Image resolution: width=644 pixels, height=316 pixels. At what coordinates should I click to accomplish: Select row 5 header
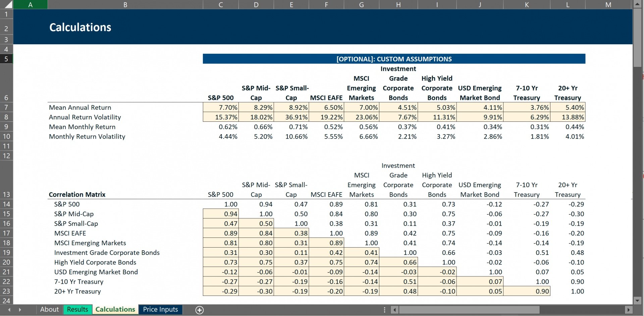(6, 59)
